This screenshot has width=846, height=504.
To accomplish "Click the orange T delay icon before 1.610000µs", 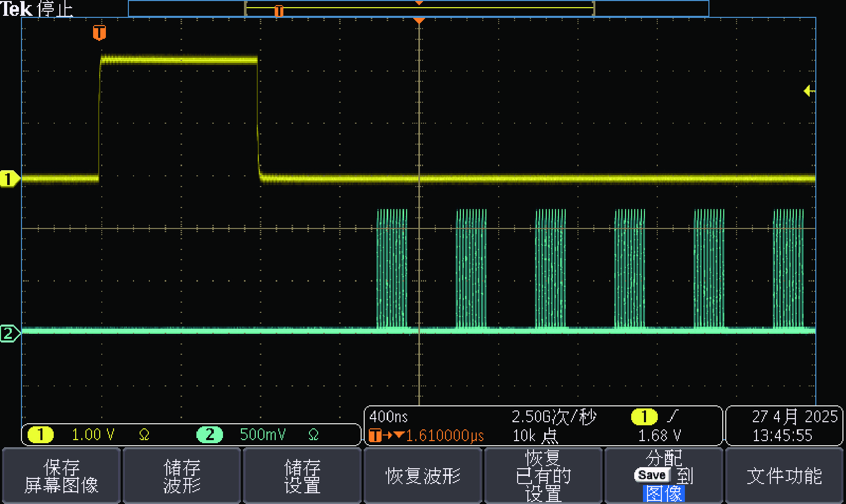I will [375, 436].
